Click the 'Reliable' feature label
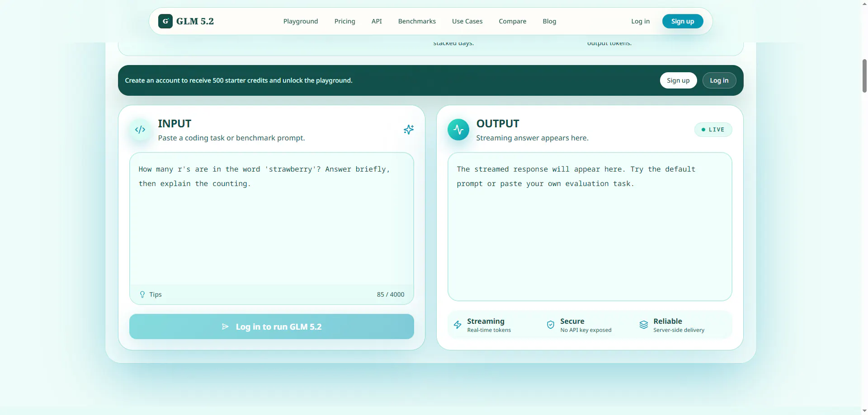The width and height of the screenshot is (868, 415). 668,321
